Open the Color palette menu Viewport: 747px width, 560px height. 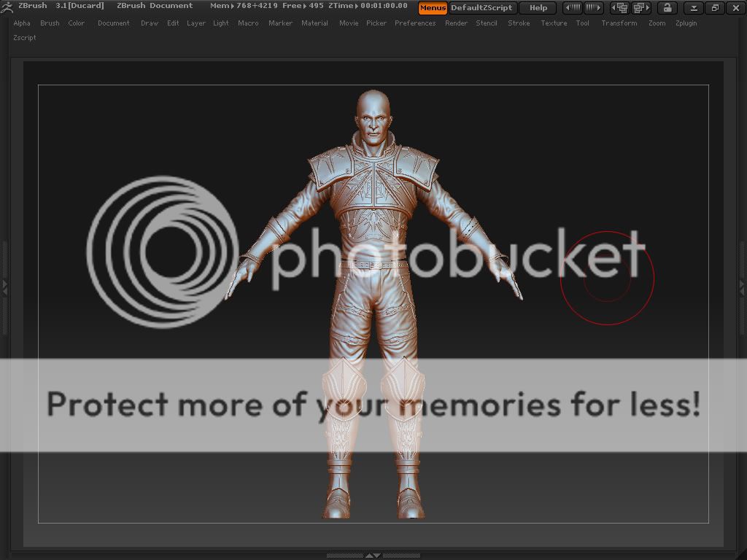pos(77,23)
